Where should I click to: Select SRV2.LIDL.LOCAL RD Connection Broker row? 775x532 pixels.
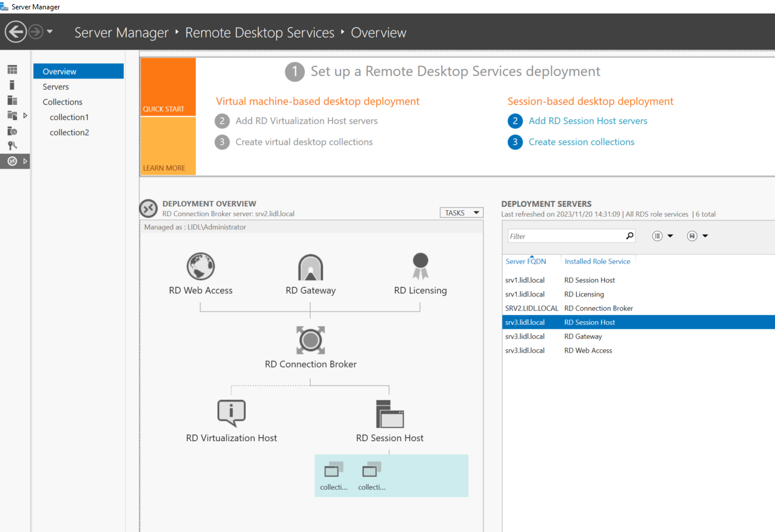pyautogui.click(x=638, y=308)
